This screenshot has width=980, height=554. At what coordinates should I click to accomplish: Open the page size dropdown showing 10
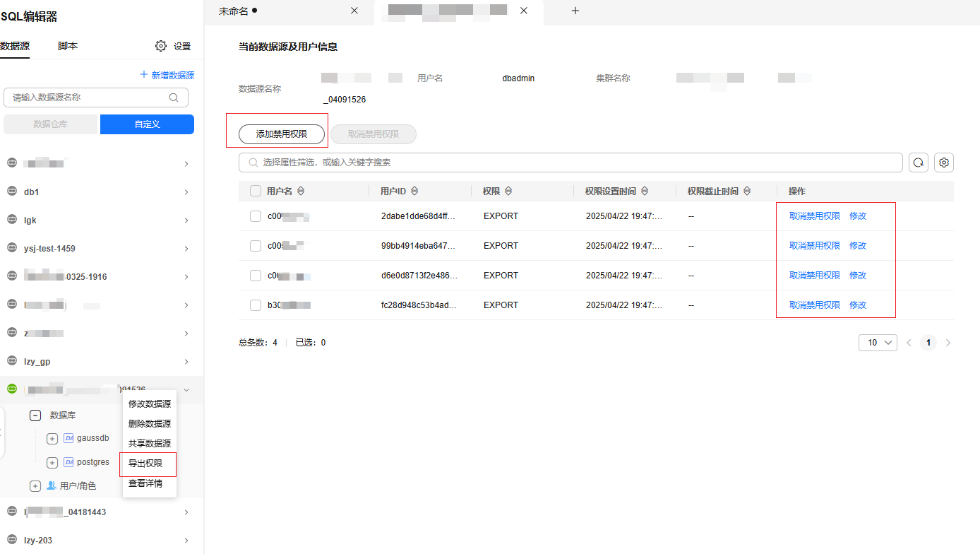(878, 343)
